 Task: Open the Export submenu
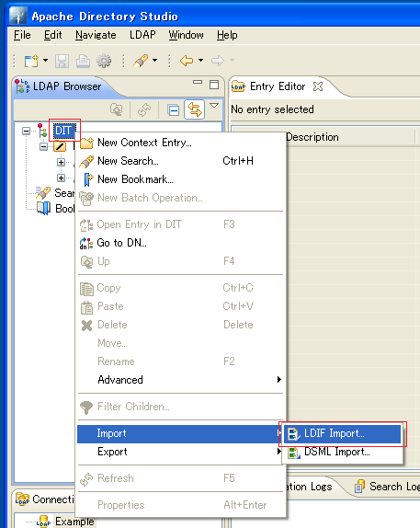180,452
